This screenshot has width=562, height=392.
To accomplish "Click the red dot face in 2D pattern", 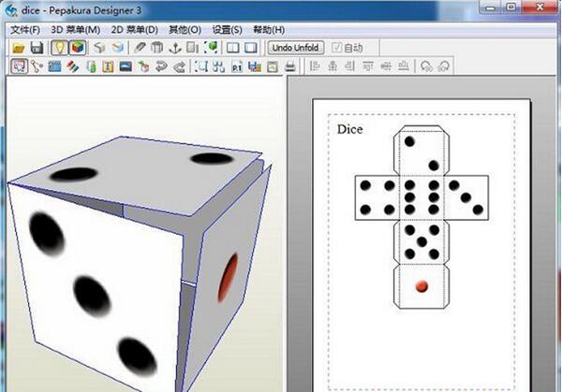I will tap(421, 284).
